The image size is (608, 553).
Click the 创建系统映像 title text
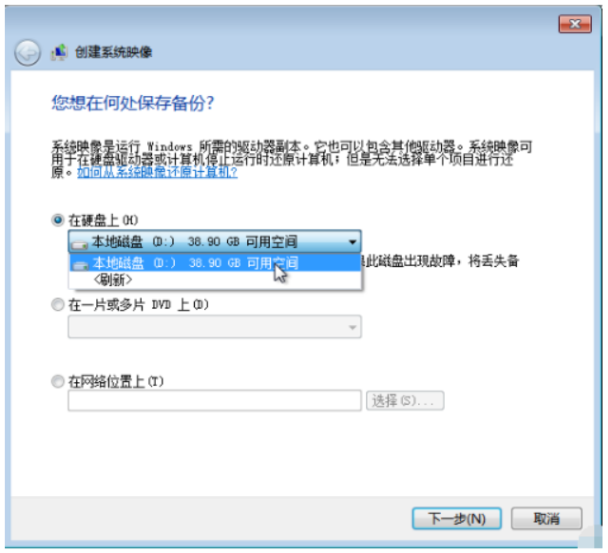point(113,52)
